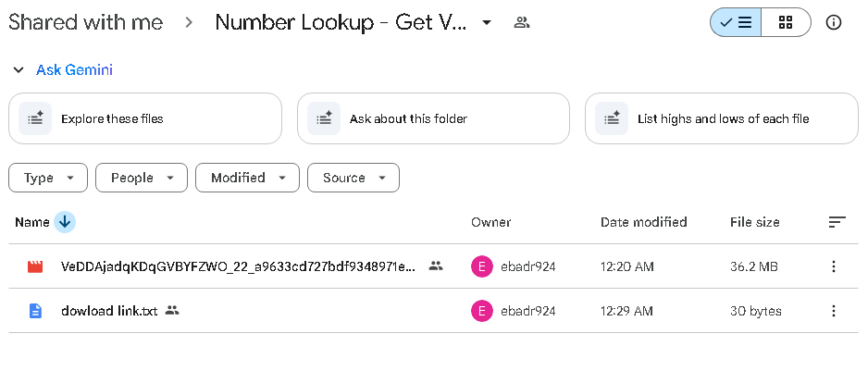This screenshot has width=868, height=371.
Task: Open more actions for the video file
Action: (833, 266)
